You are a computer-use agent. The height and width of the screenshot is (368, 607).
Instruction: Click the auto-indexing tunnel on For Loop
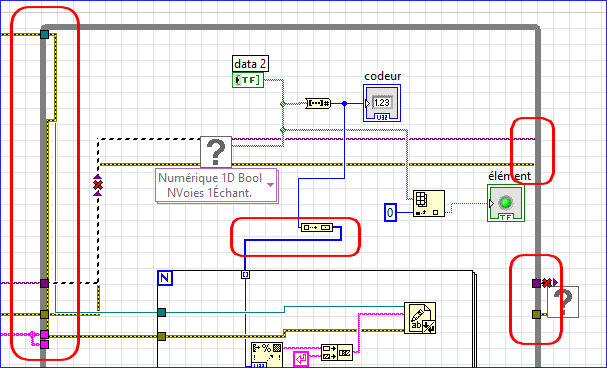(x=245, y=274)
